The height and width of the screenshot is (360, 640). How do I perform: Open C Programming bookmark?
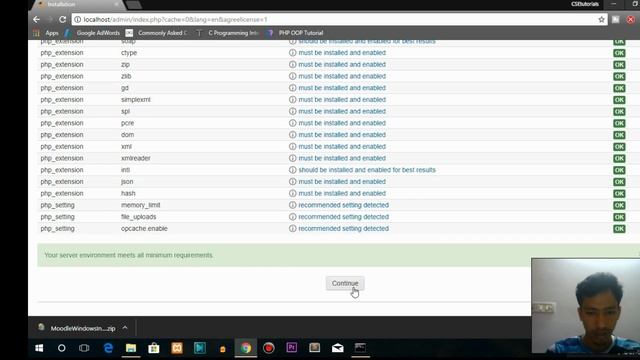(228, 33)
